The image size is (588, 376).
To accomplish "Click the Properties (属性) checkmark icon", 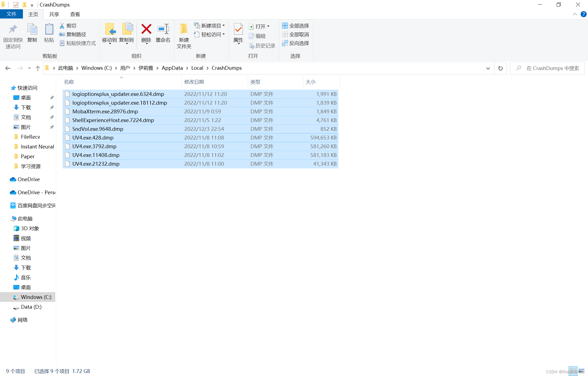I will tap(238, 29).
